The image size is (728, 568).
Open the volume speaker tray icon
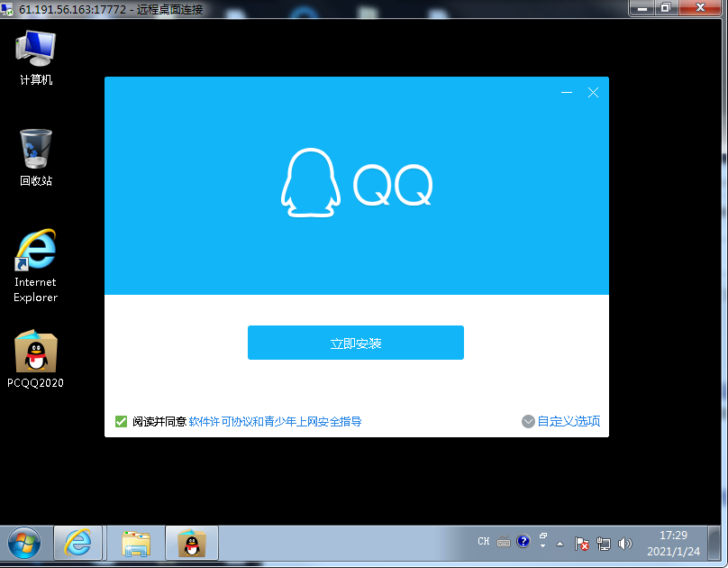click(625, 544)
